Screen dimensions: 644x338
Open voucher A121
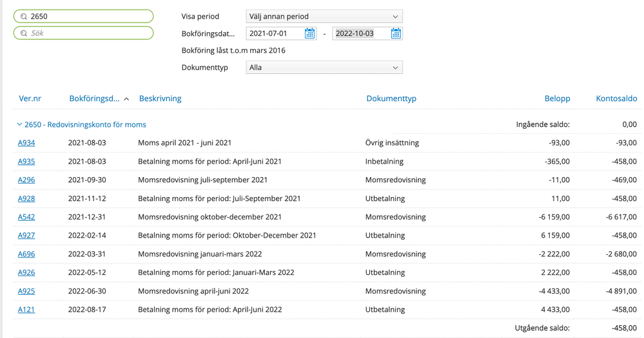click(x=26, y=310)
